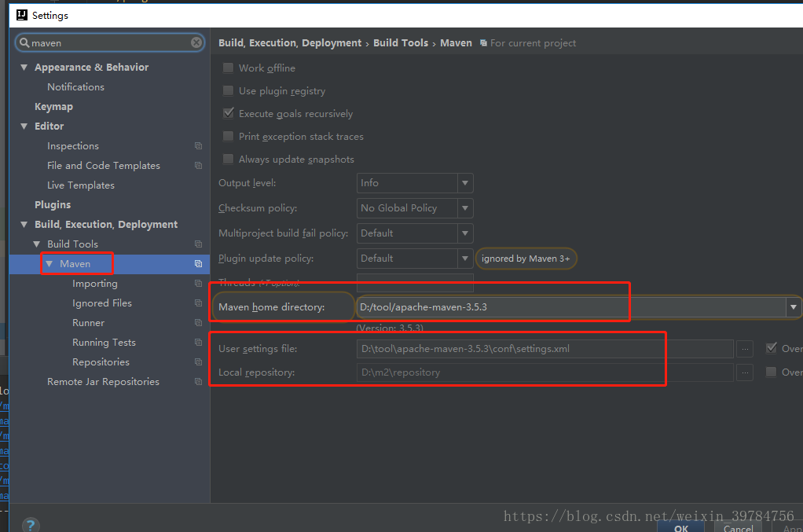
Task: Check Override for Local repository
Action: [771, 372]
